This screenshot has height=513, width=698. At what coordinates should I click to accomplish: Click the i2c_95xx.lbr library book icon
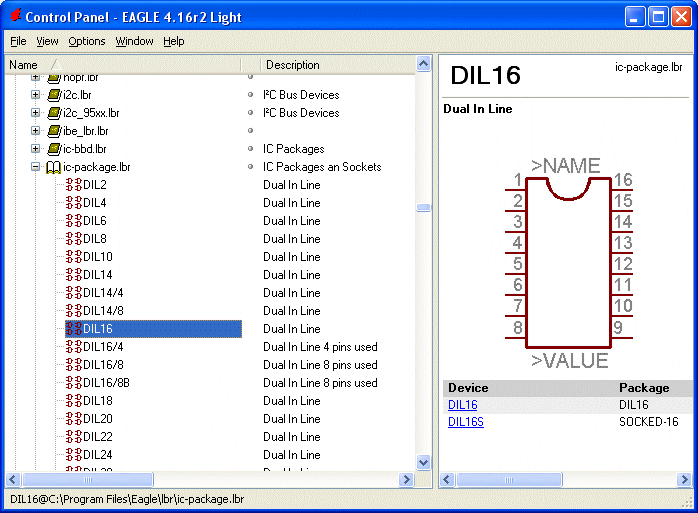(54, 113)
